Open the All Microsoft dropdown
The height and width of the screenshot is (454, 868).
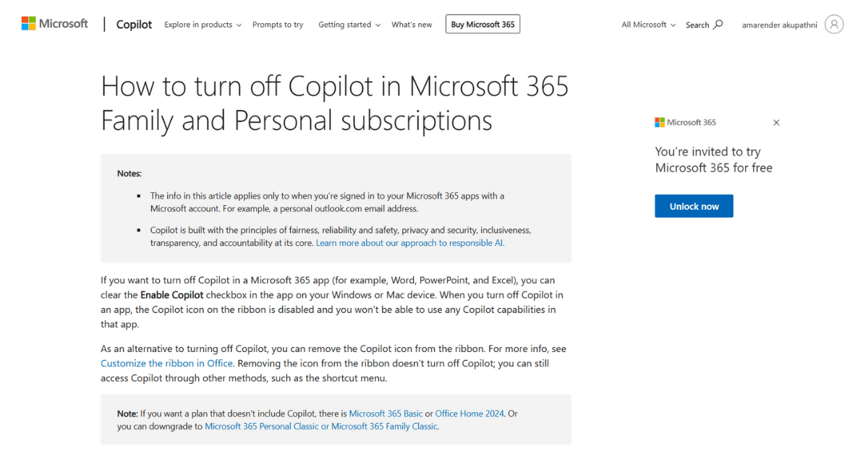pos(649,25)
